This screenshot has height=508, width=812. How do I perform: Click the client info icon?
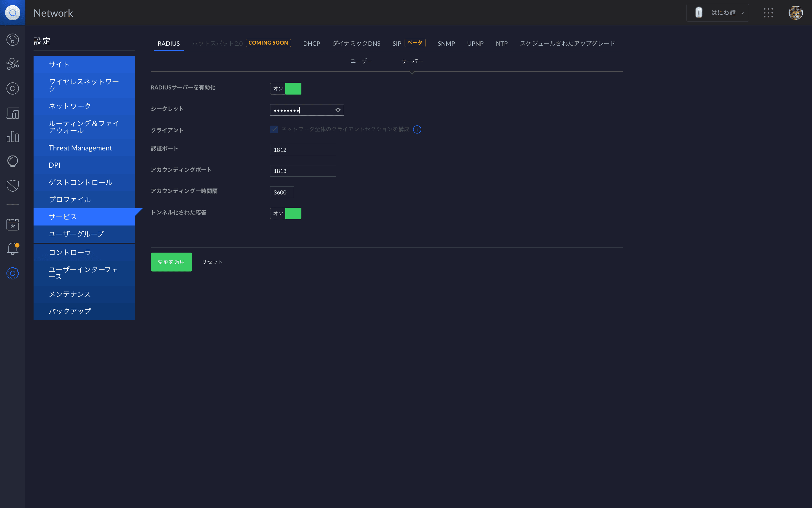[x=417, y=129]
